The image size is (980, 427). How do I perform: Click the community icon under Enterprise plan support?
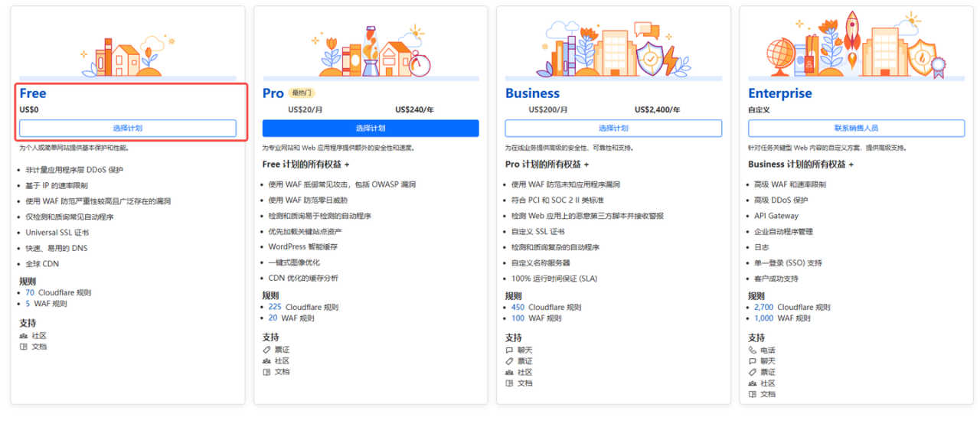click(753, 383)
